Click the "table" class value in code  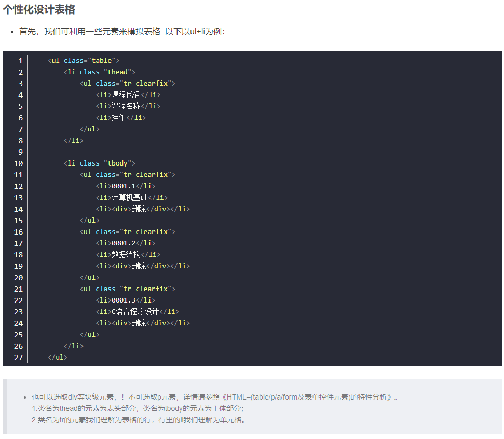point(102,61)
